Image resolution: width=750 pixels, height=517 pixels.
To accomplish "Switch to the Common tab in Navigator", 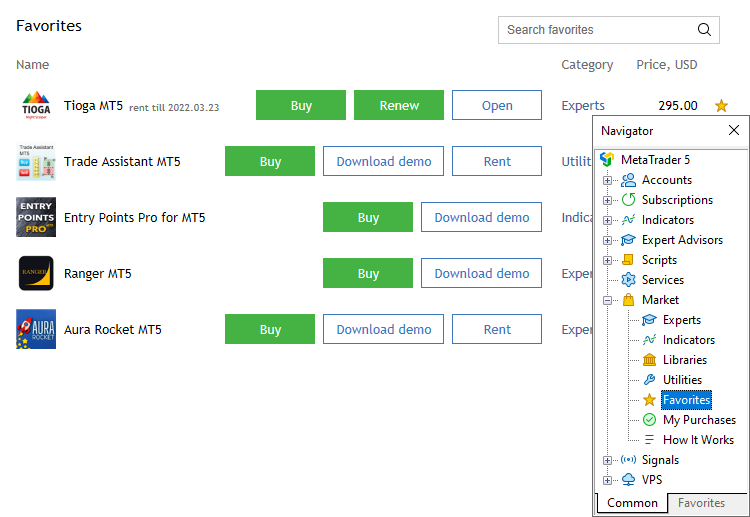I will point(632,503).
